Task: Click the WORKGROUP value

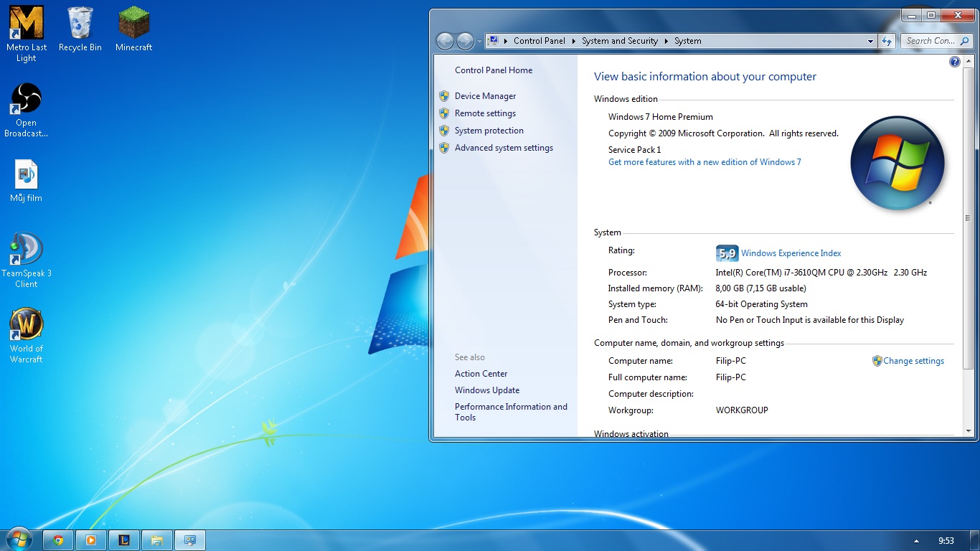Action: point(742,410)
